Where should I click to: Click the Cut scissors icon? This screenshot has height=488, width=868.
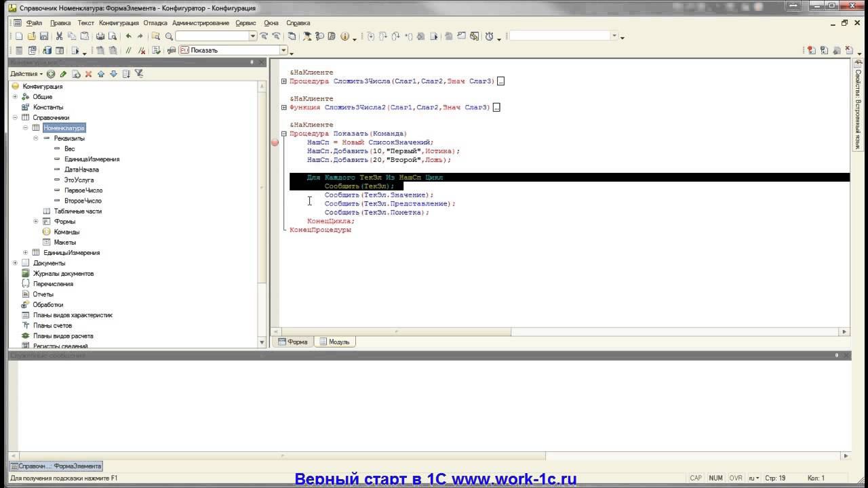click(60, 37)
